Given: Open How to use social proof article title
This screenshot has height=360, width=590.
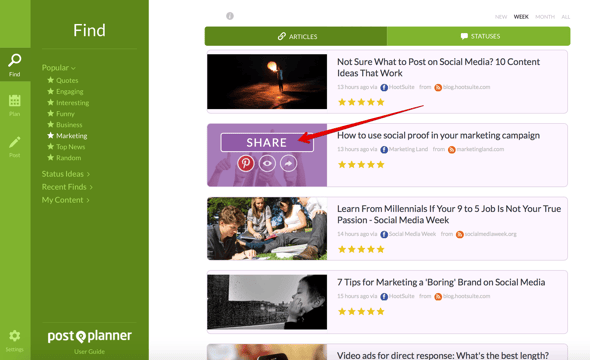Looking at the screenshot, I should (x=438, y=135).
